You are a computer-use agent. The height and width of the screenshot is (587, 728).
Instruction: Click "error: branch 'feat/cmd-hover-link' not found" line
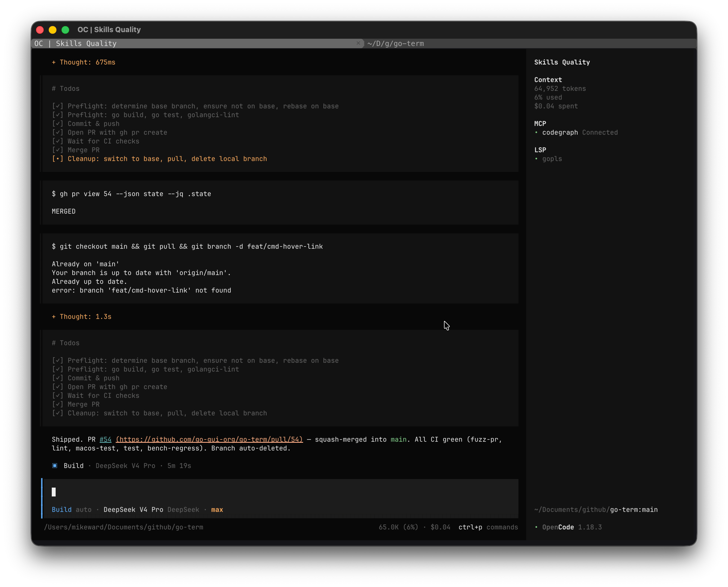(x=141, y=290)
